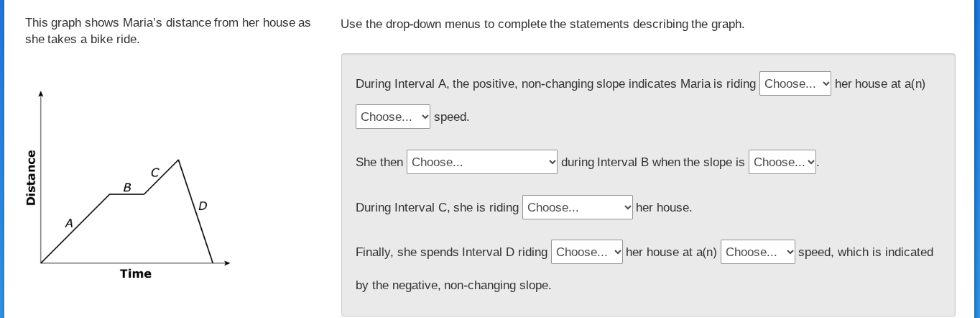This screenshot has width=980, height=318.
Task: Expand the 'She then' dropdown menu
Action: pyautogui.click(x=481, y=162)
